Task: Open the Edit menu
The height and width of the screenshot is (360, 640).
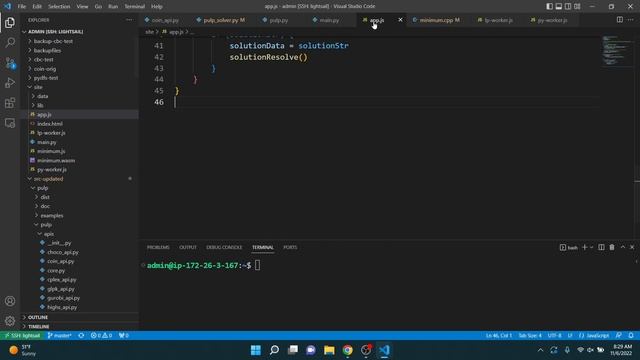Action: tap(37, 6)
